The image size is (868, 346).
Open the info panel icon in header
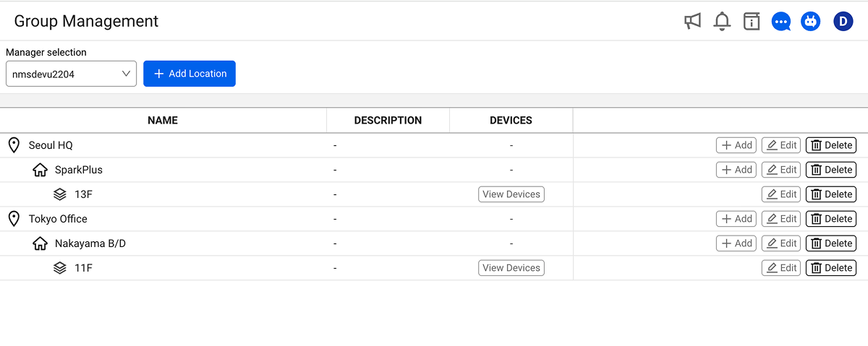(x=752, y=22)
